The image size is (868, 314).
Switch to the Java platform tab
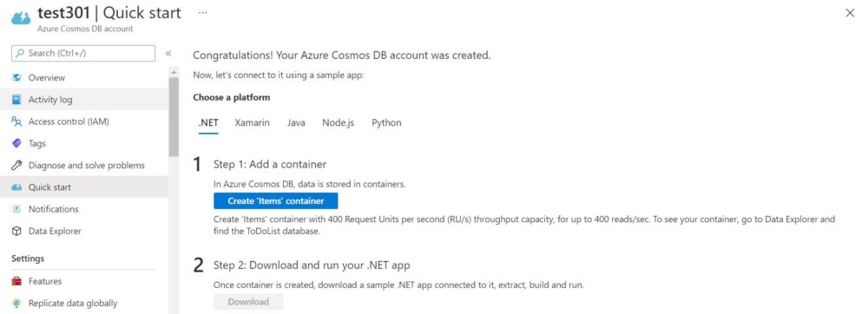pyautogui.click(x=296, y=122)
